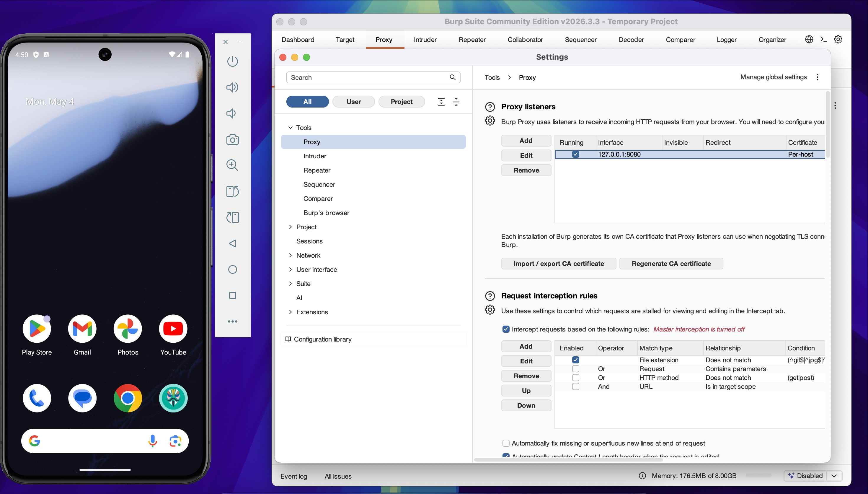Screen dimensions: 868x494
Task: Rotate emulator left with rotate icon
Action: [233, 217]
